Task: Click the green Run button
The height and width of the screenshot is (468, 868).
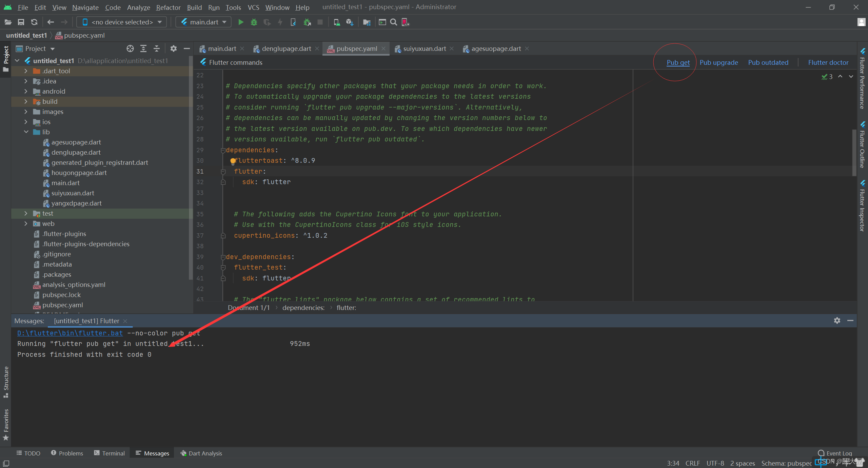Action: point(241,22)
